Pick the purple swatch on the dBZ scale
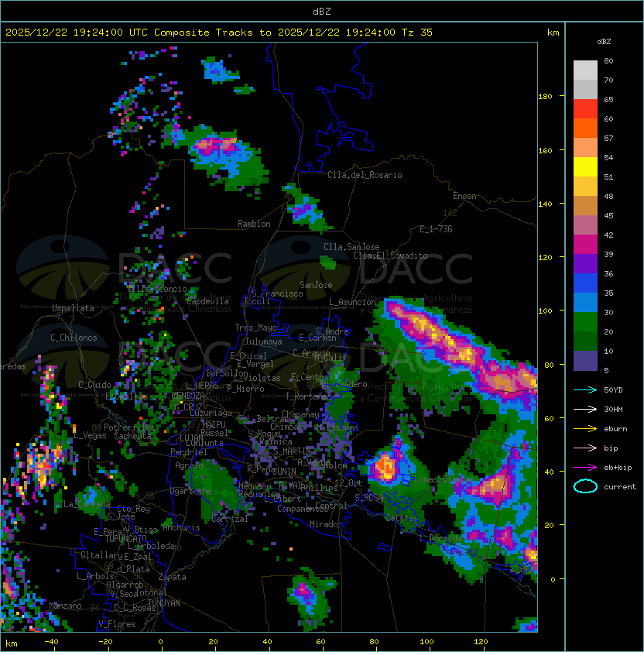 585,264
